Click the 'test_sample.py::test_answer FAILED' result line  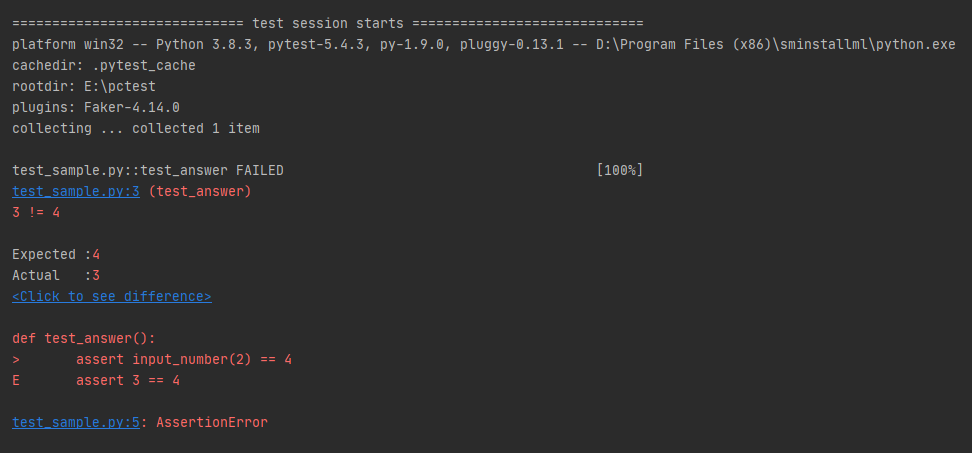[x=148, y=170]
